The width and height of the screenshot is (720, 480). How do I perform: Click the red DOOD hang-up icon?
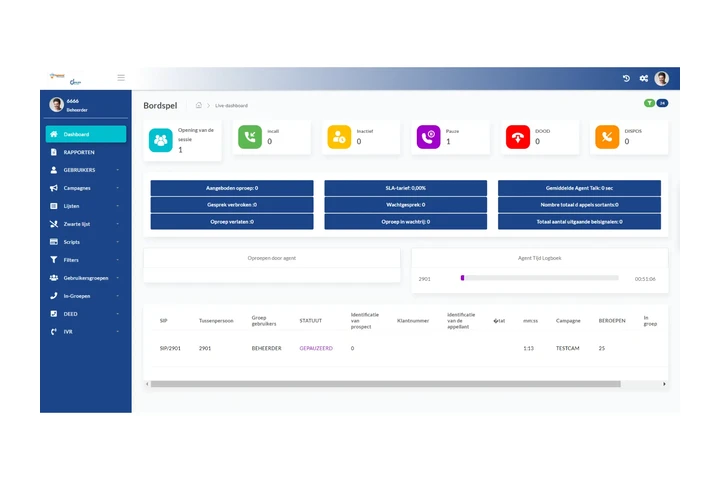pyautogui.click(x=517, y=137)
